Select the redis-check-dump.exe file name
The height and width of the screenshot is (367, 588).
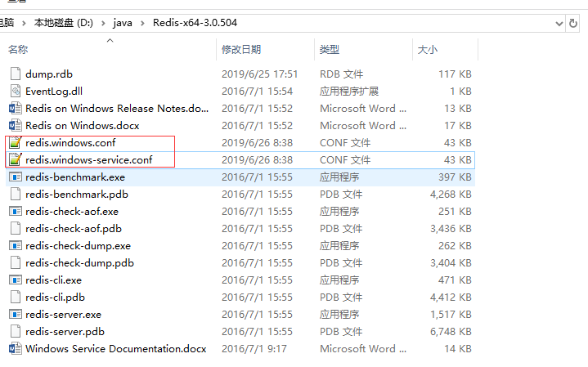tap(78, 245)
